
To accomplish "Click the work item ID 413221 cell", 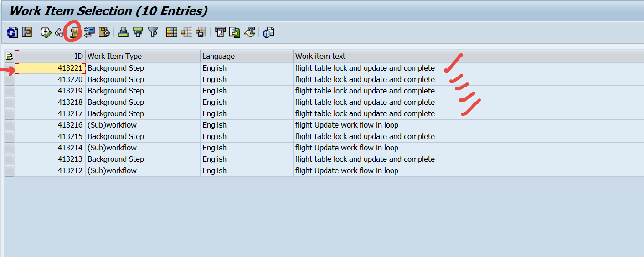I will click(x=50, y=68).
